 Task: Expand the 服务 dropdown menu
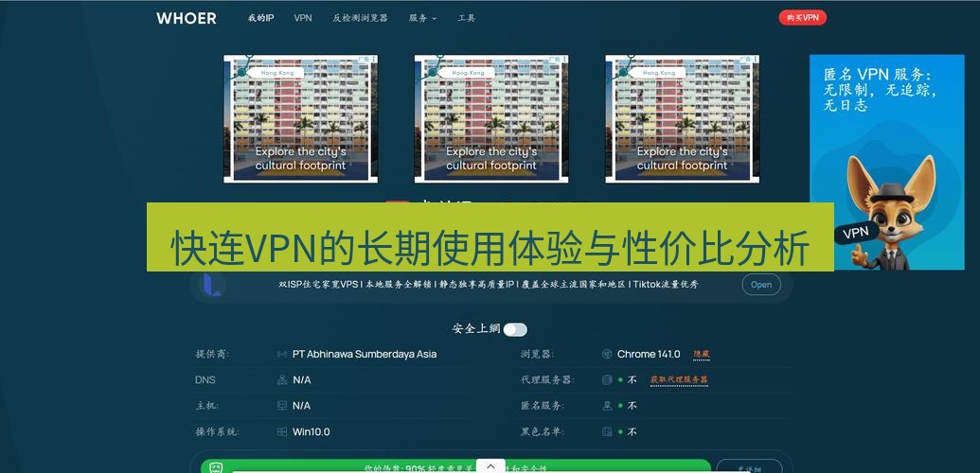422,18
